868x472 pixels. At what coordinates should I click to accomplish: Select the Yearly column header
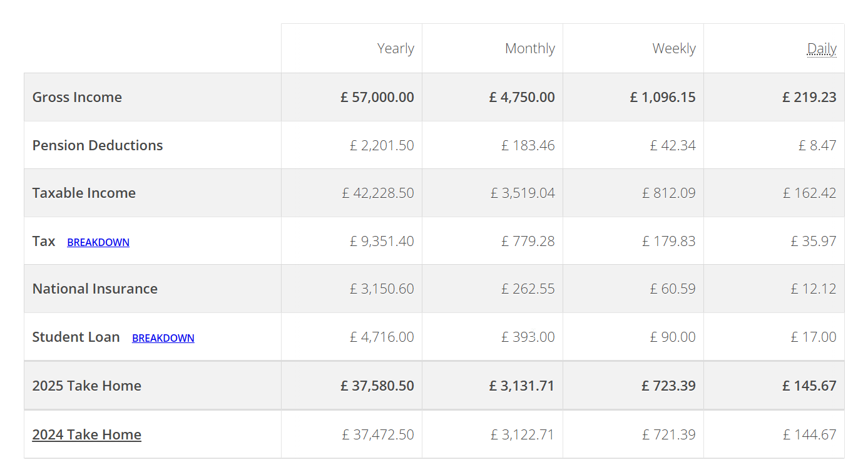396,49
